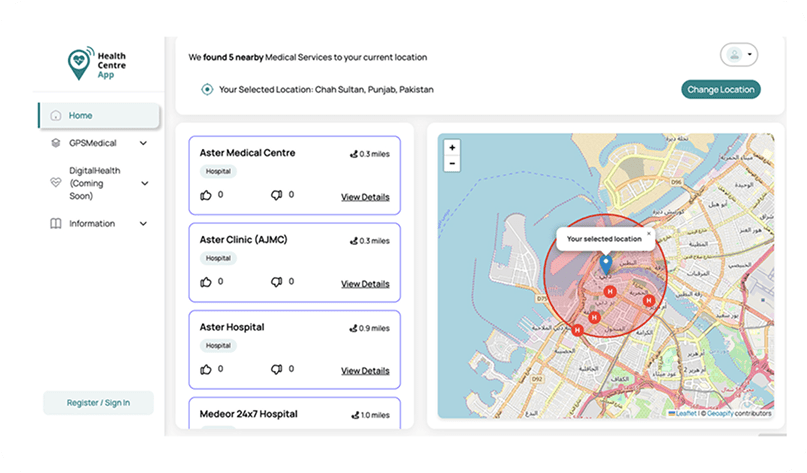This screenshot has height=473, width=807.
Task: Zoom out on the map
Action: point(452,163)
